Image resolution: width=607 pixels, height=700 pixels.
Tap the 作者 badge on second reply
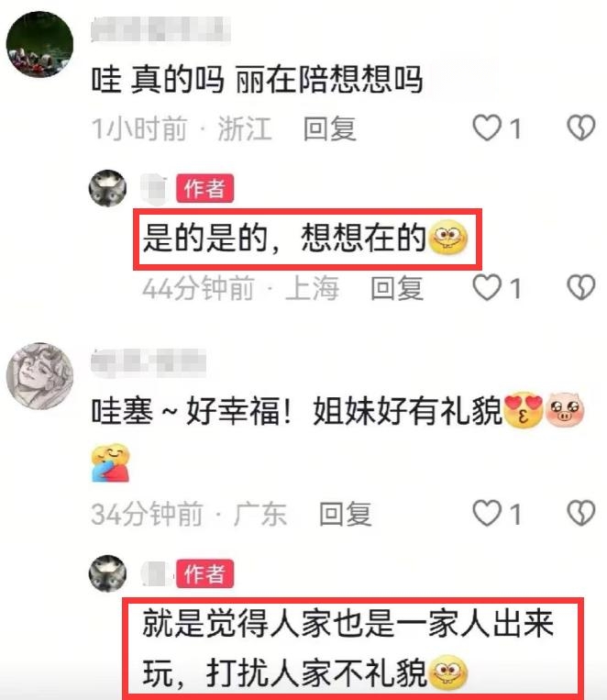click(x=204, y=573)
